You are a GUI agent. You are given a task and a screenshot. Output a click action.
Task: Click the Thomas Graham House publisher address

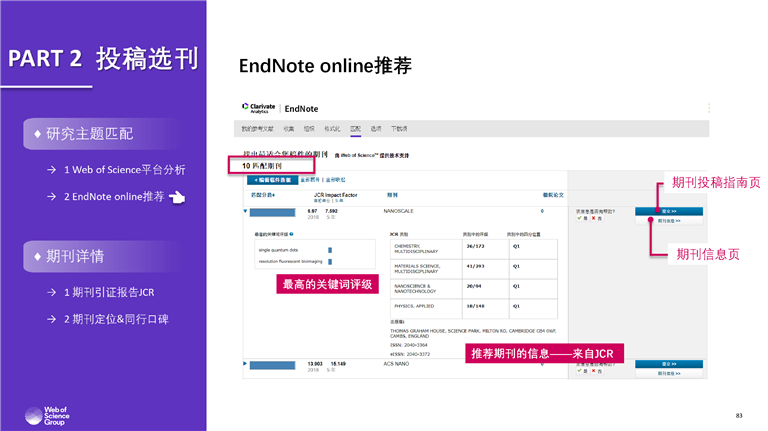click(x=473, y=334)
